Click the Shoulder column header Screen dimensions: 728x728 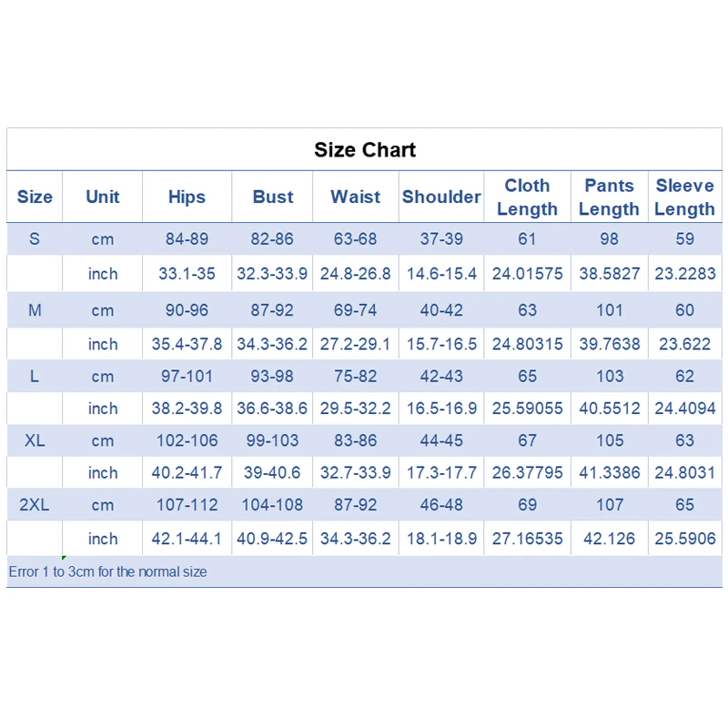[441, 197]
